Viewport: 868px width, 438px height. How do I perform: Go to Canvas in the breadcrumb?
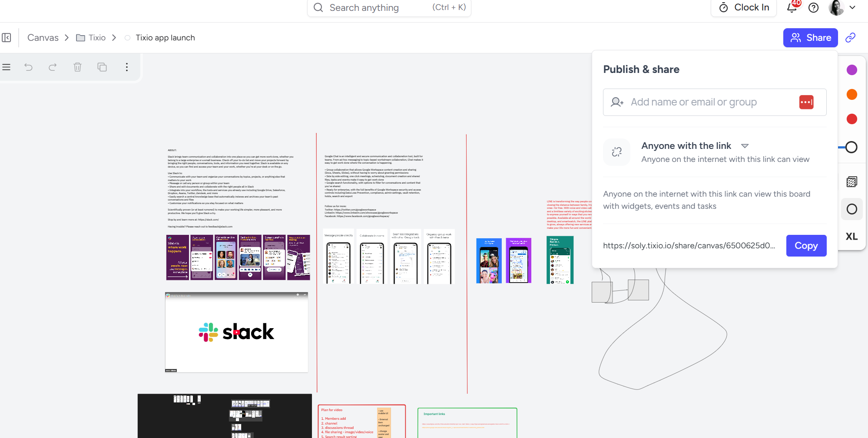tap(43, 38)
